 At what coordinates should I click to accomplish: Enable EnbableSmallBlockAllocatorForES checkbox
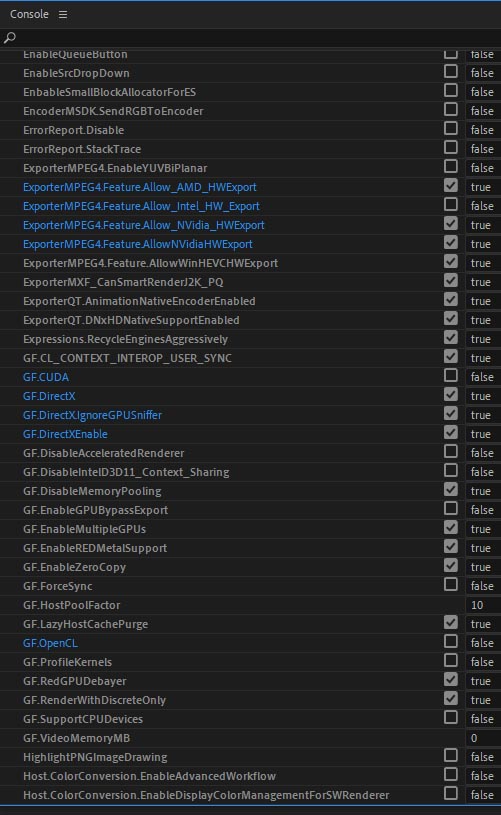[451, 90]
